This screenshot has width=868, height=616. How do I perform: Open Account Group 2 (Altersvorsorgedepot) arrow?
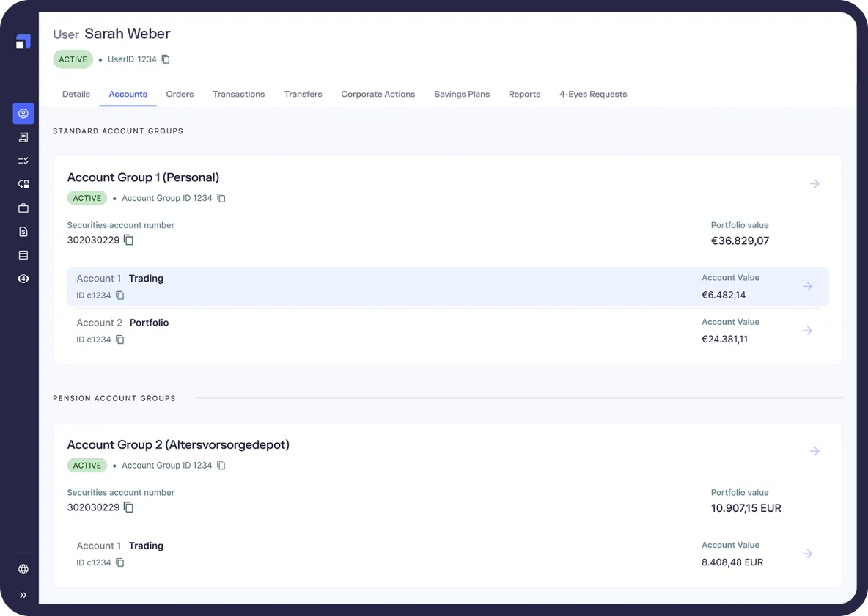pos(814,451)
